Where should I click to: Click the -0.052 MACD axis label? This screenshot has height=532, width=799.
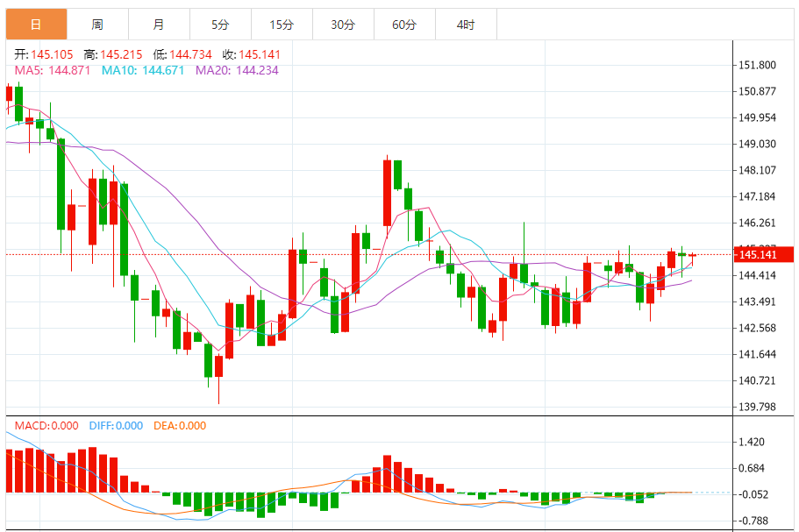pyautogui.click(x=753, y=494)
